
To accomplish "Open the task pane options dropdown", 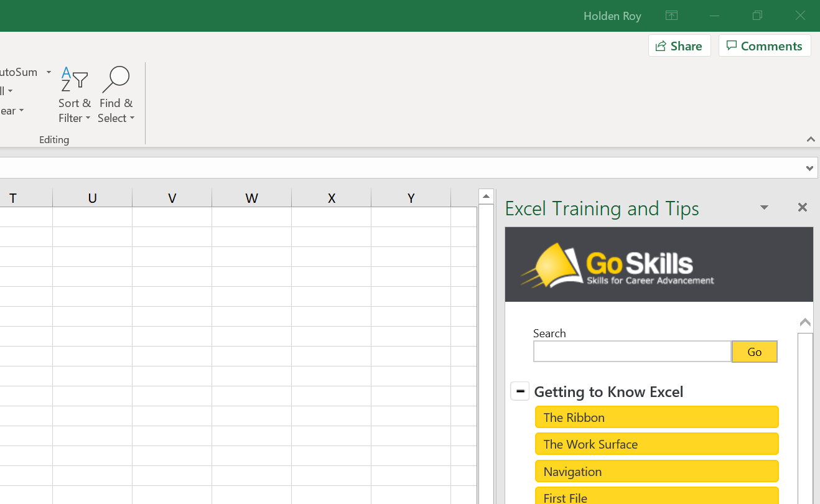I will 764,208.
